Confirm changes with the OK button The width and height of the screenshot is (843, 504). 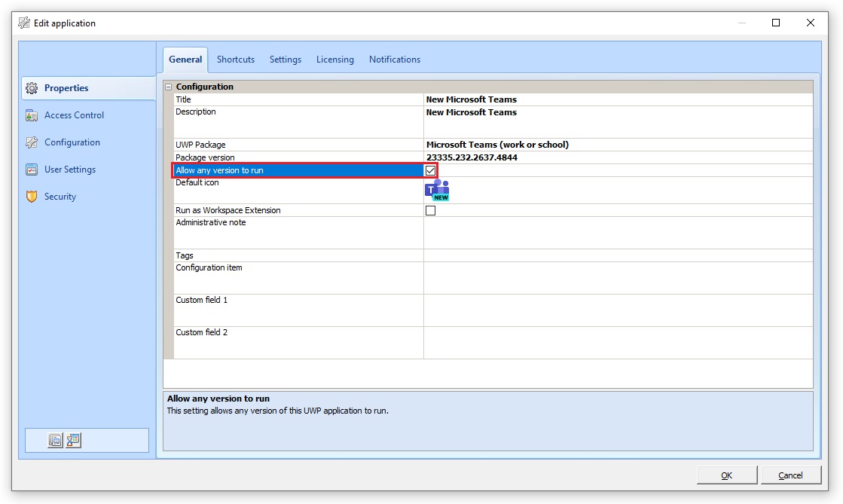point(725,475)
